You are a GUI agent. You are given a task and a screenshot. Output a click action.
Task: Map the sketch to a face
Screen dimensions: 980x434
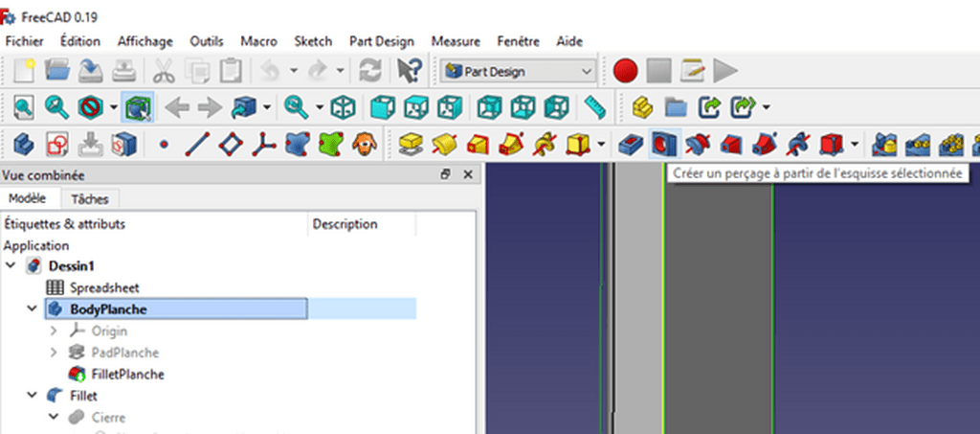123,145
